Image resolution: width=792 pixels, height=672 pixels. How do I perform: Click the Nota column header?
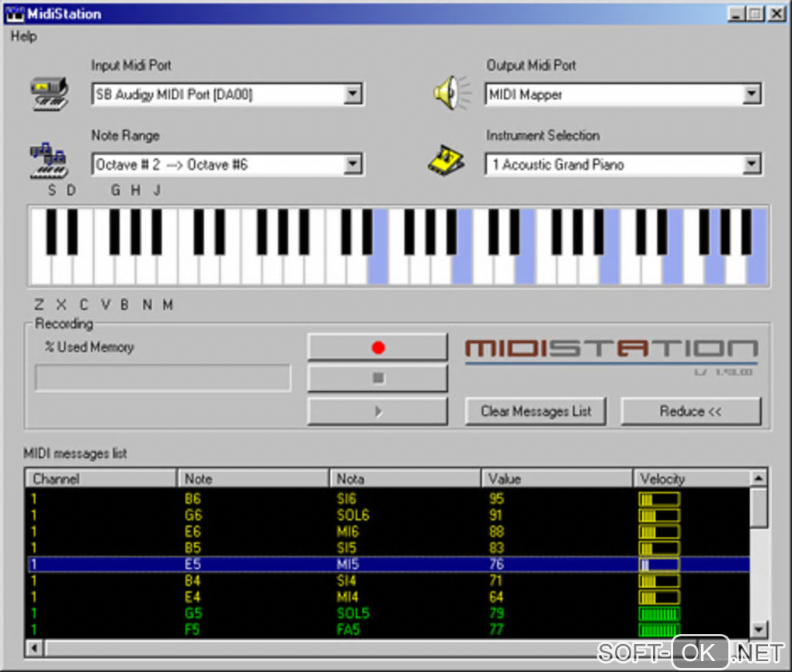[405, 479]
